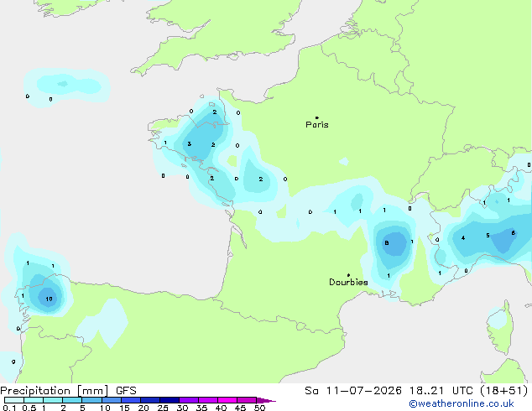532x411 pixels.
Task: Pick the 10–15 mm blue legend swatch
Action: pyautogui.click(x=112, y=400)
